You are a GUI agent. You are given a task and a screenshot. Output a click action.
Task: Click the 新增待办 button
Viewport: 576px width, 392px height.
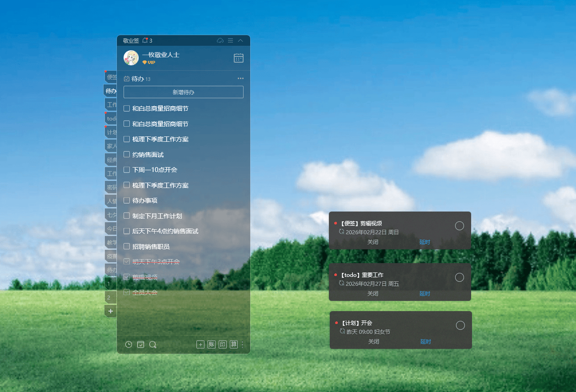click(x=184, y=92)
